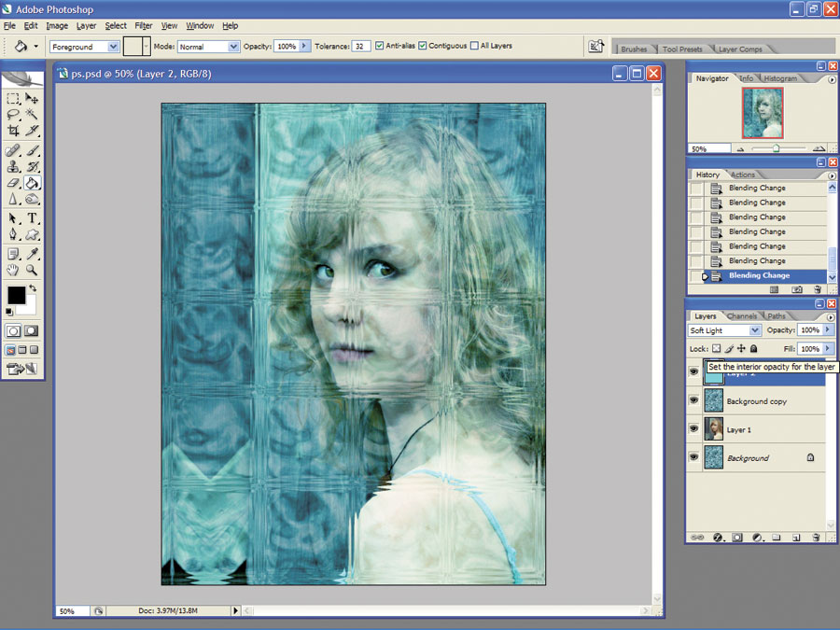This screenshot has height=630, width=840.
Task: Disable the Anti-alias checkbox
Action: tap(379, 46)
